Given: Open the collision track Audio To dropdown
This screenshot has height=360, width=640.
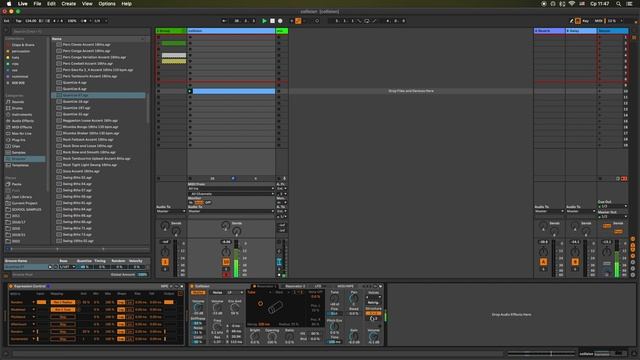Looking at the screenshot, I should click(231, 211).
